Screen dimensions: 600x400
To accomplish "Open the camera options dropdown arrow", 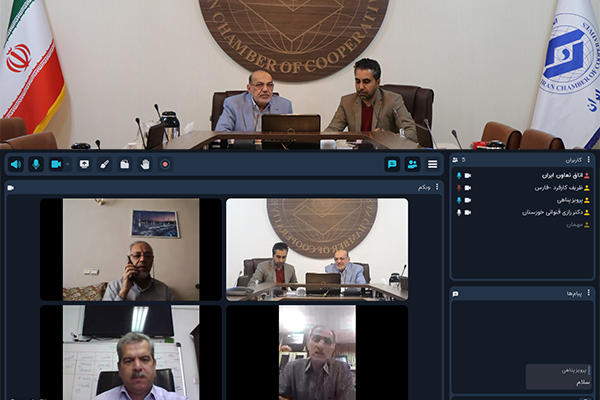I will click(68, 164).
